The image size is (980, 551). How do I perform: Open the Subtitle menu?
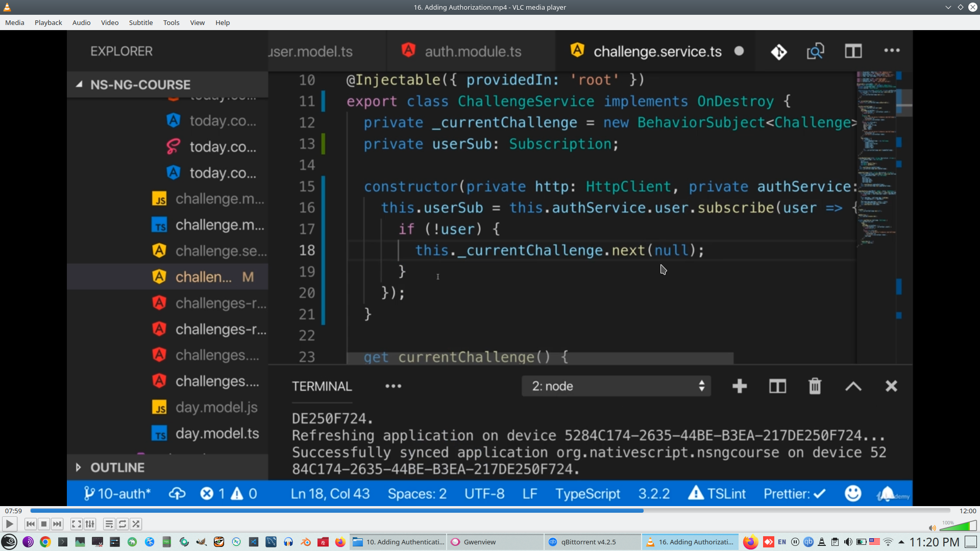(140, 22)
